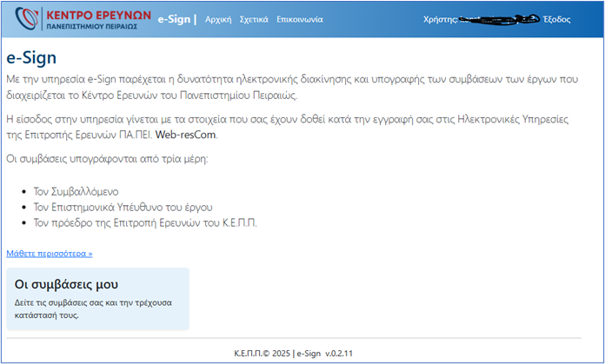This screenshot has height=364, width=605.
Task: Click the e-Sign page heading
Action: click(x=31, y=59)
